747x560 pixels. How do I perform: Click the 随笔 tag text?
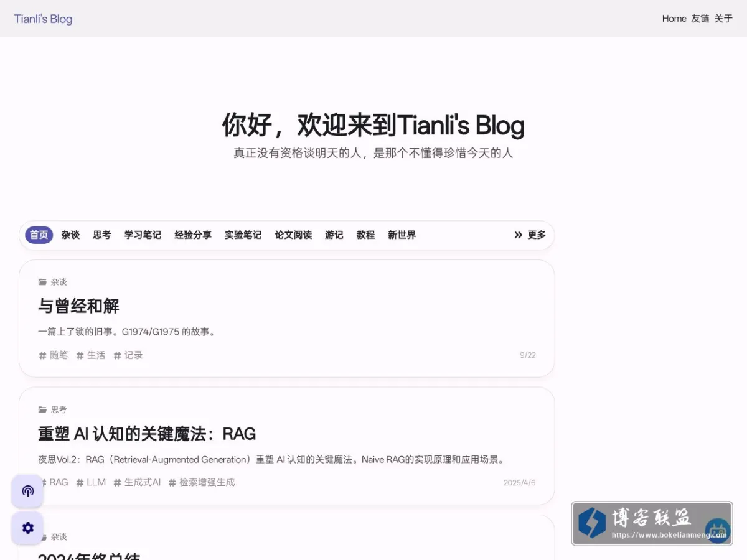pos(59,355)
